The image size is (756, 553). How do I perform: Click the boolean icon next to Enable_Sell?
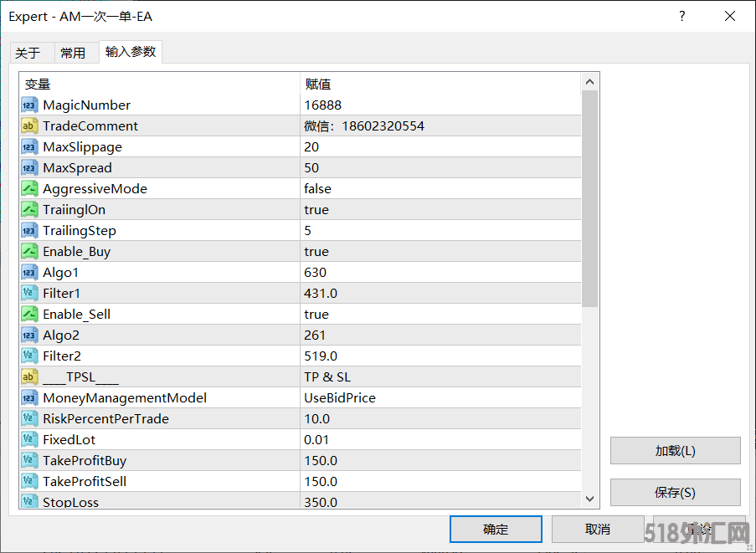(x=29, y=315)
